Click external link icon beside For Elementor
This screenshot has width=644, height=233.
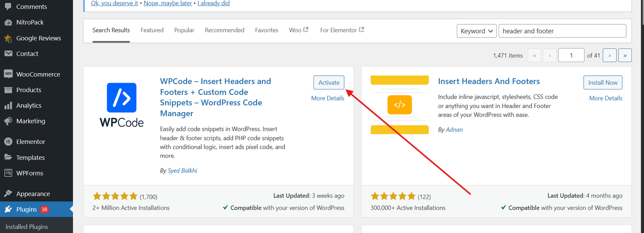click(x=361, y=29)
